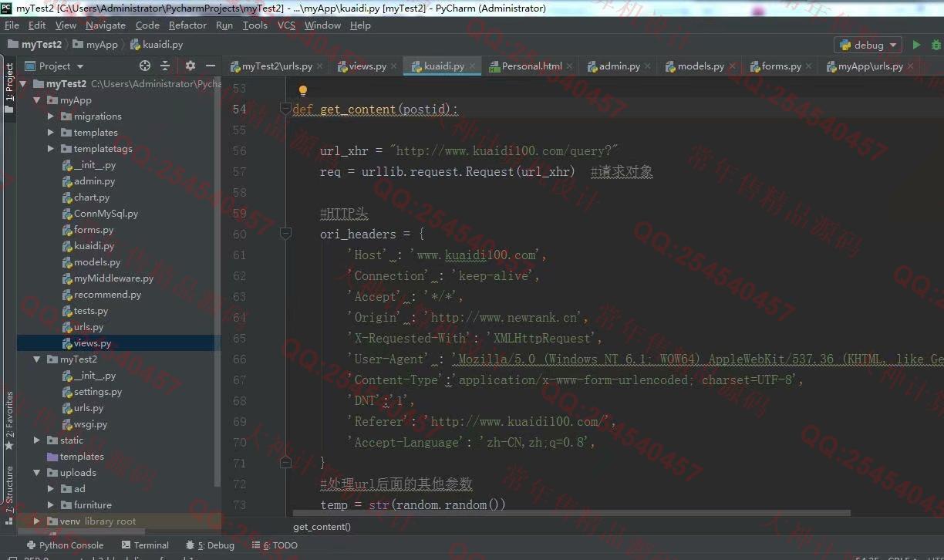Open the Terminal tool window
Viewport: 944px width, 560px height.
(x=144, y=545)
